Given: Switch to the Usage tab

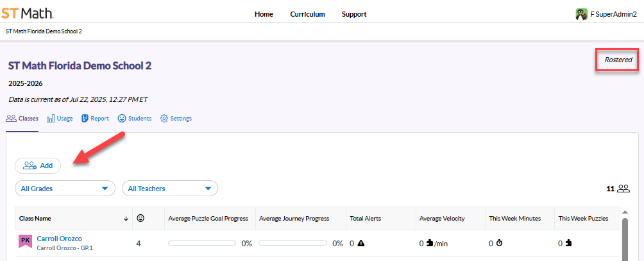Looking at the screenshot, I should tap(60, 119).
